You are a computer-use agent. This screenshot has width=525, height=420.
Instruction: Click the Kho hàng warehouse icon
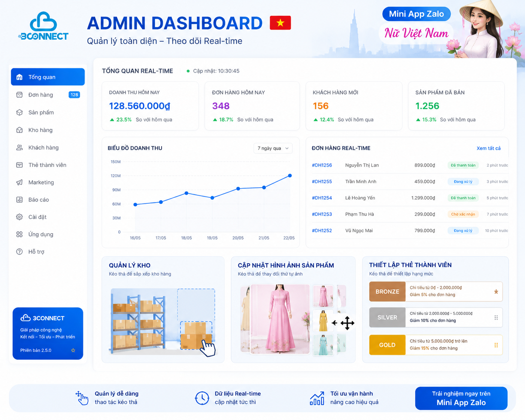tap(19, 130)
